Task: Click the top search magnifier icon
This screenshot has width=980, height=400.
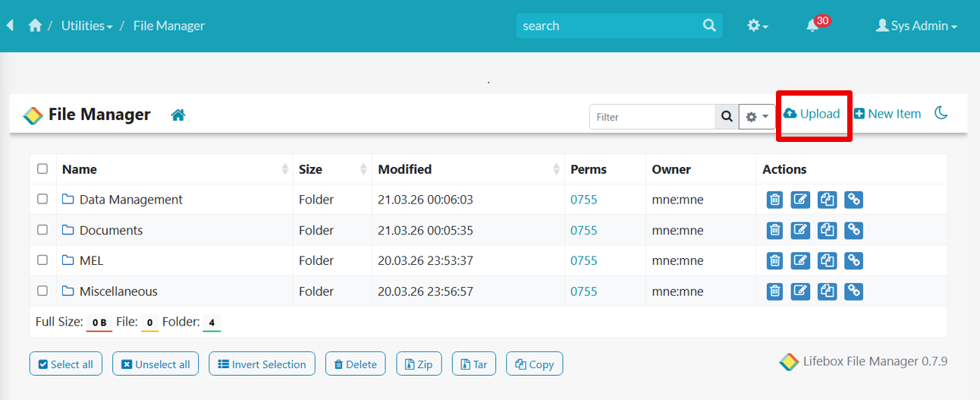Action: 709,25
